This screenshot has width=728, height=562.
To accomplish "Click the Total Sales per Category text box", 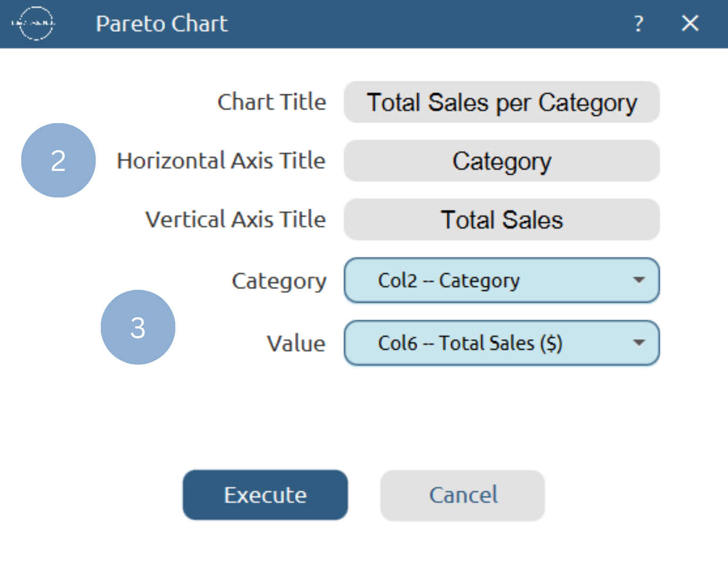I will pyautogui.click(x=501, y=102).
